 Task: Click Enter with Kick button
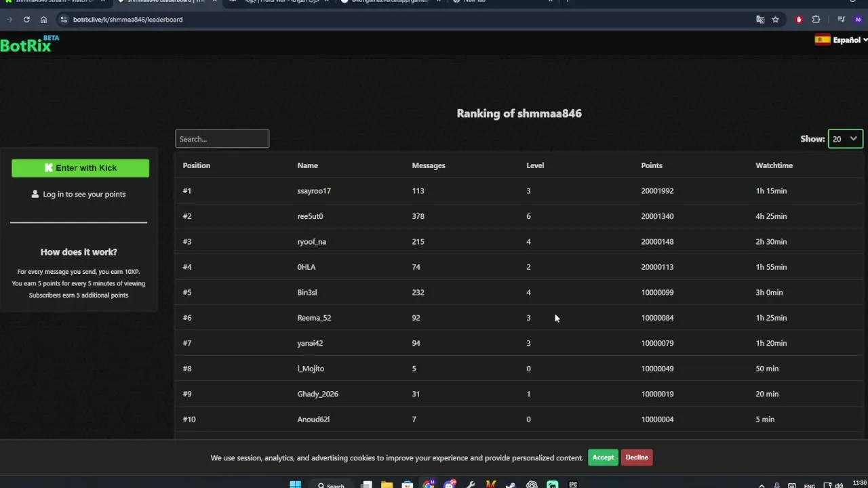coord(80,168)
